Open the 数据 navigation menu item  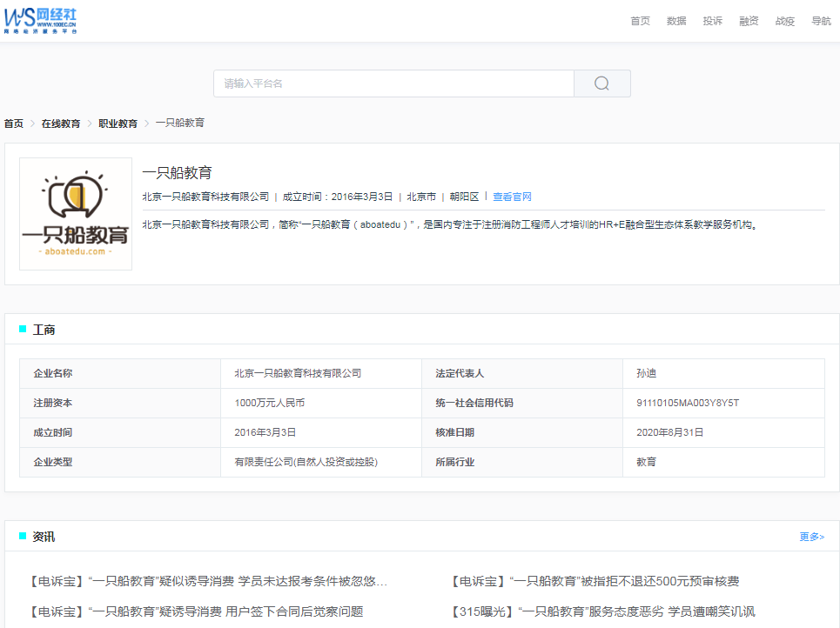tap(676, 21)
